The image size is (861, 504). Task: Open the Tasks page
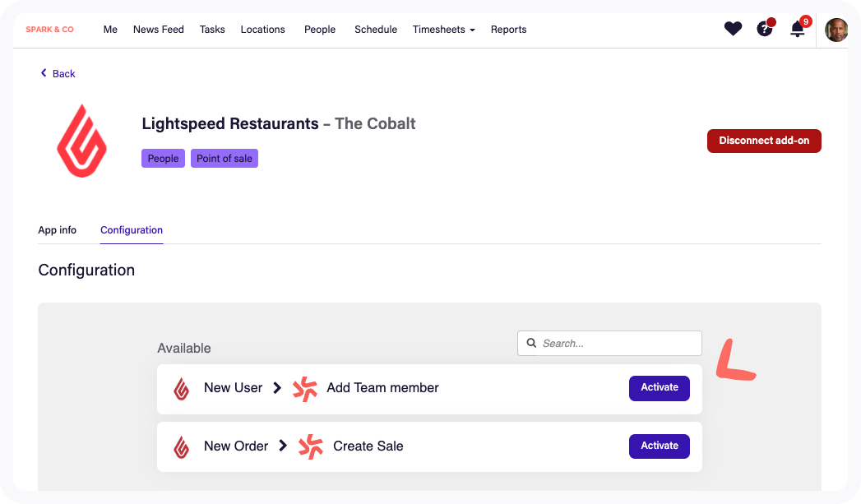click(212, 30)
